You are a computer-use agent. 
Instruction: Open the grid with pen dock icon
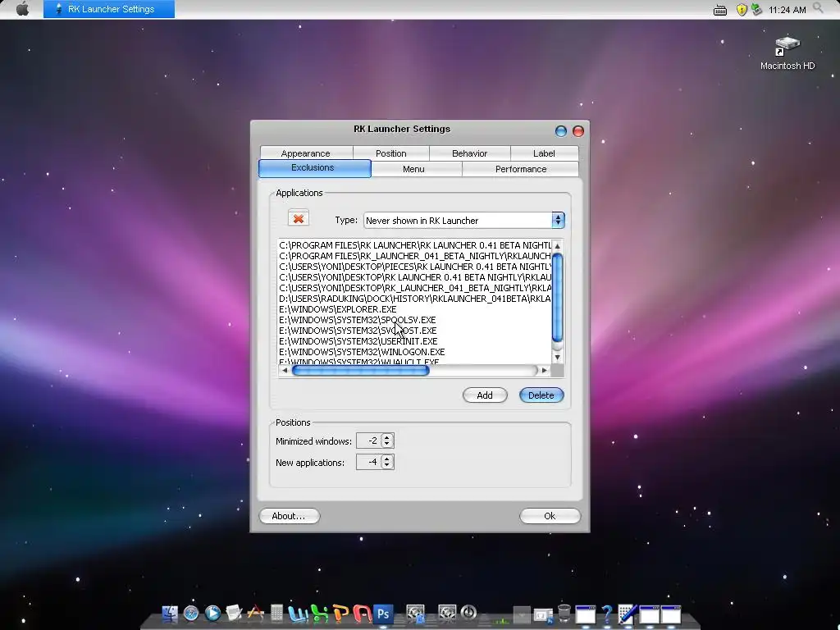(x=628, y=614)
